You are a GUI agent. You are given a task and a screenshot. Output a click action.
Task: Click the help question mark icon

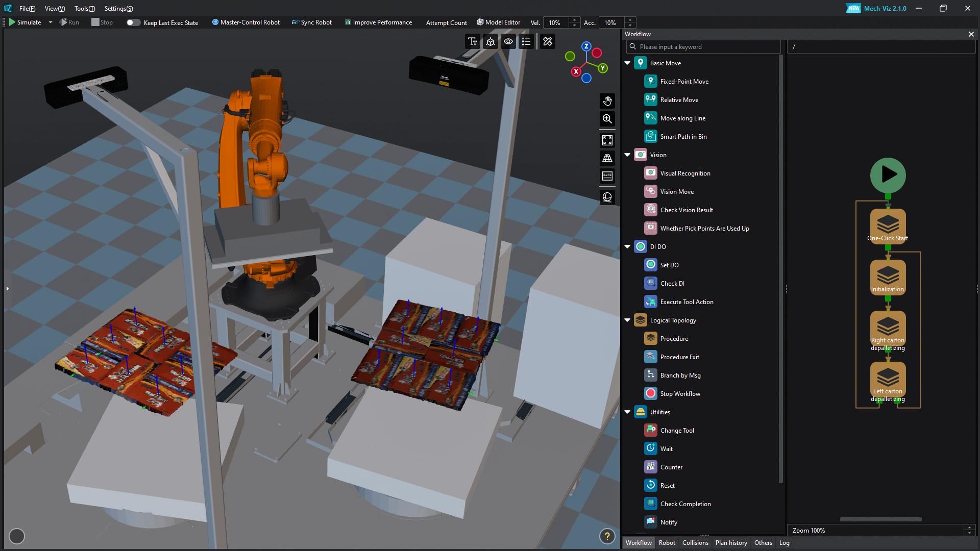tap(607, 536)
